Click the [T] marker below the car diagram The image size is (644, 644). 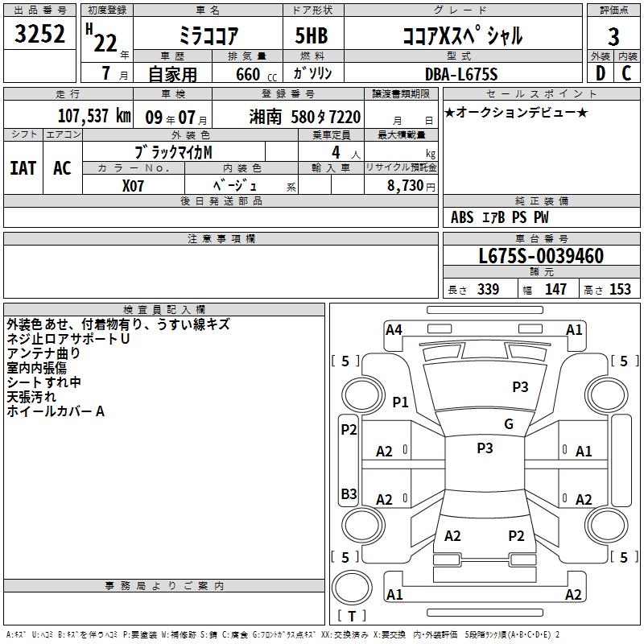pyautogui.click(x=351, y=616)
